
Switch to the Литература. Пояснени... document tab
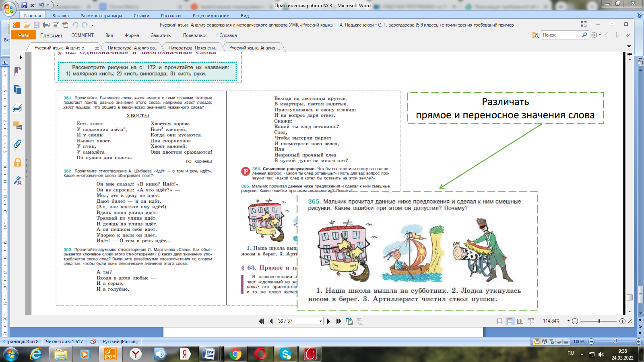pos(193,48)
